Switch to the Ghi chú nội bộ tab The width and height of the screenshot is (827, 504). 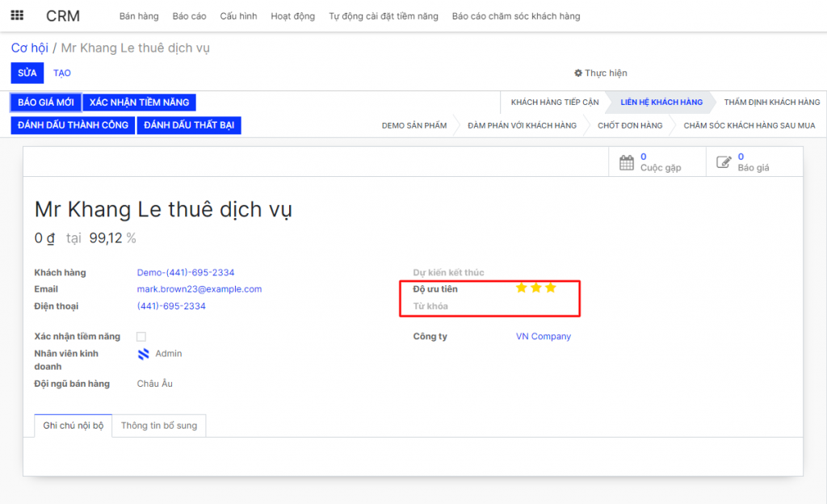coord(73,426)
